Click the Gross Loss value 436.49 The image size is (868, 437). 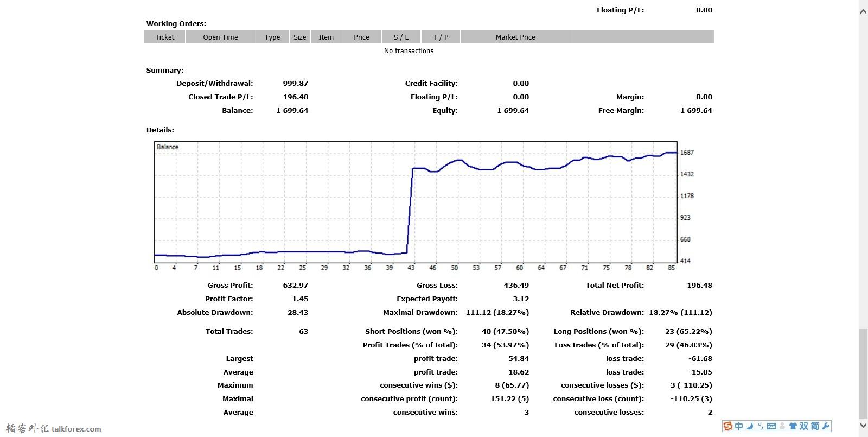(x=516, y=285)
